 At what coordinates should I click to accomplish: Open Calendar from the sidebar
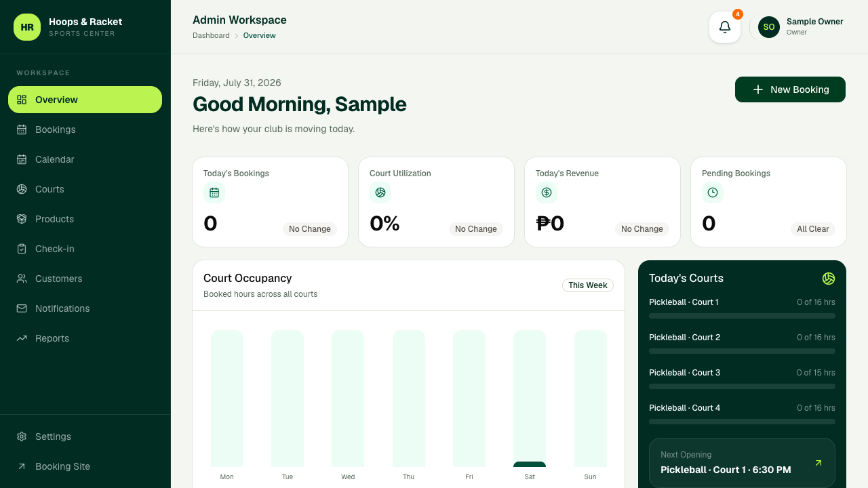(85, 159)
